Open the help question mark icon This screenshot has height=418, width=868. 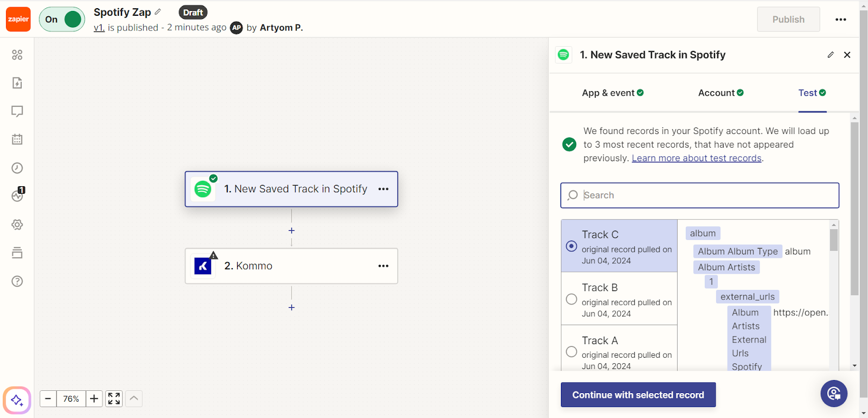[17, 281]
